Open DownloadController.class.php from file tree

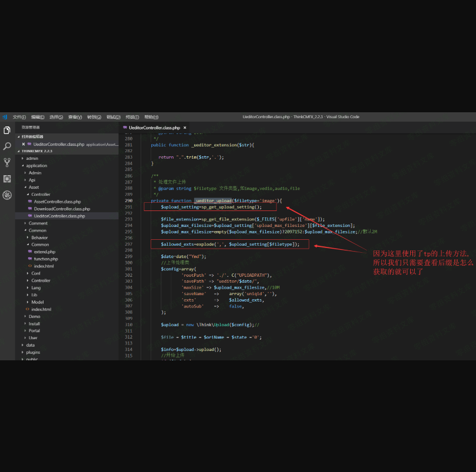[61, 209]
